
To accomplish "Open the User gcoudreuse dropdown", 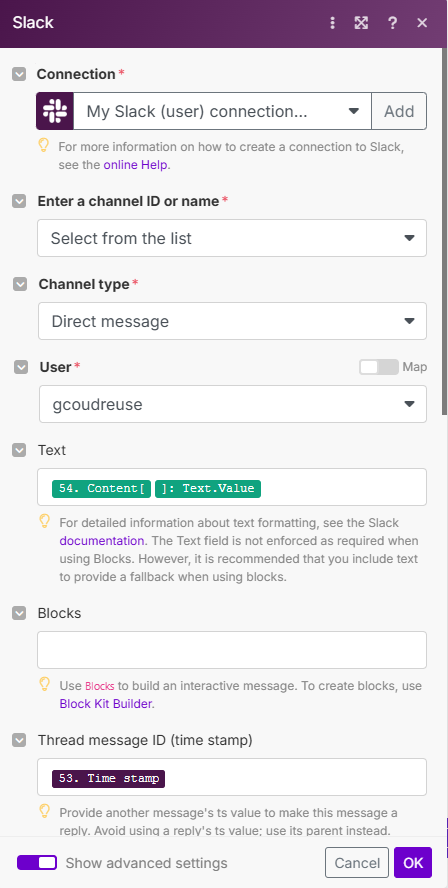I will 233,404.
